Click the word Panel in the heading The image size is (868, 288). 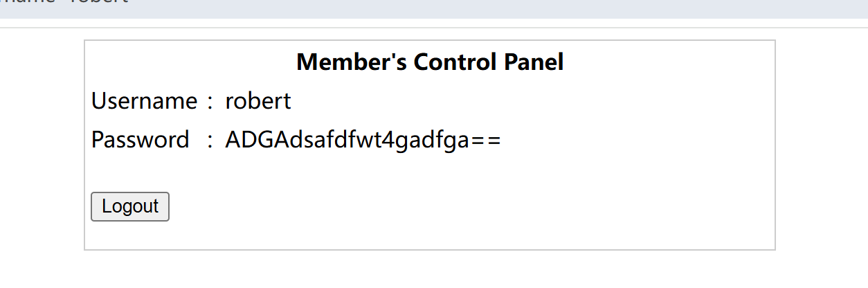point(536,62)
